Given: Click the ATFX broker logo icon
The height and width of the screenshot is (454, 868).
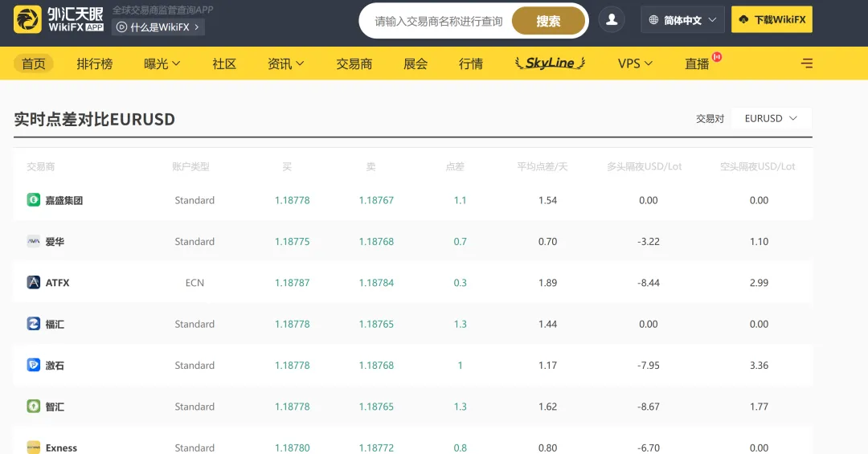Looking at the screenshot, I should coord(34,282).
